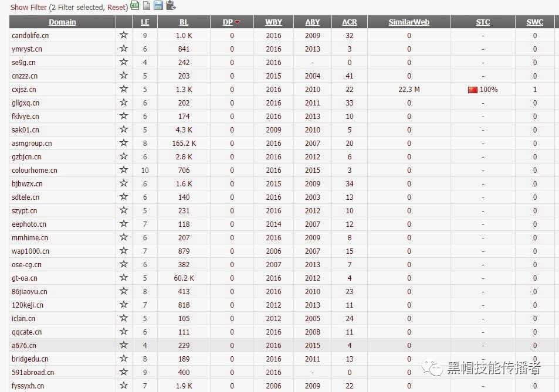Screen dimensions: 559x392
Task: Sort by the SimilarWeb column header
Action: [x=409, y=22]
